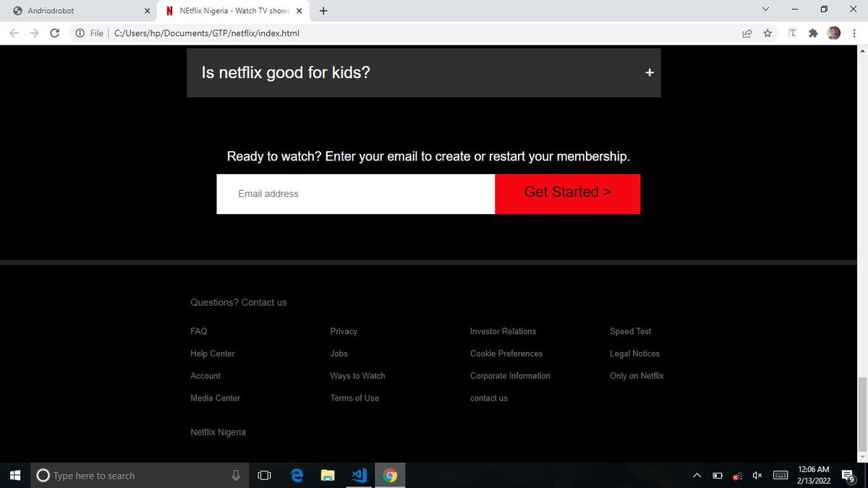Open the Cookie Preferences link
Image resolution: width=868 pixels, height=488 pixels.
coord(506,354)
